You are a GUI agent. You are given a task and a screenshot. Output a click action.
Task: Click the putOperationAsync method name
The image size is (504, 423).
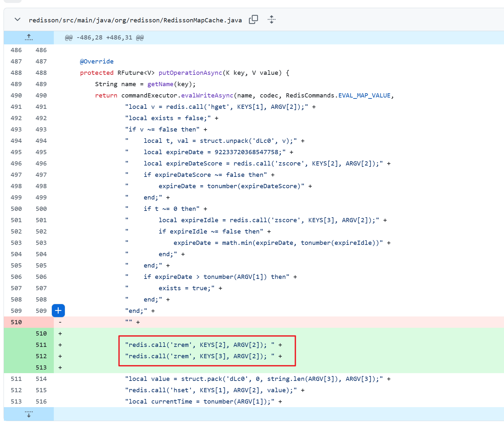[190, 73]
